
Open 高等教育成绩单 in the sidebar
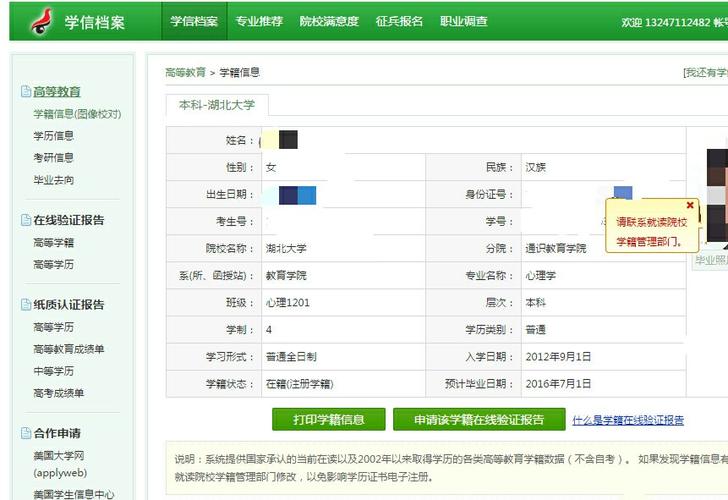click(x=69, y=349)
